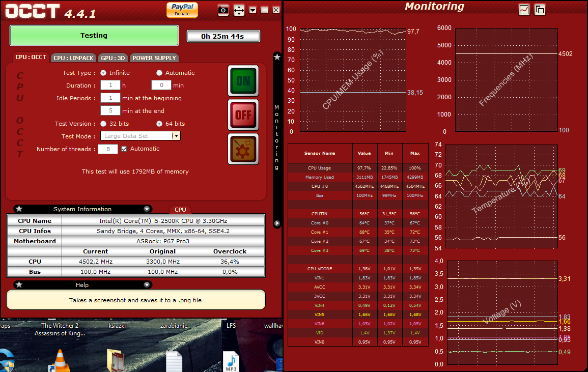This screenshot has height=372, width=588.
Task: Choose 64 bits test version
Action: [x=159, y=123]
